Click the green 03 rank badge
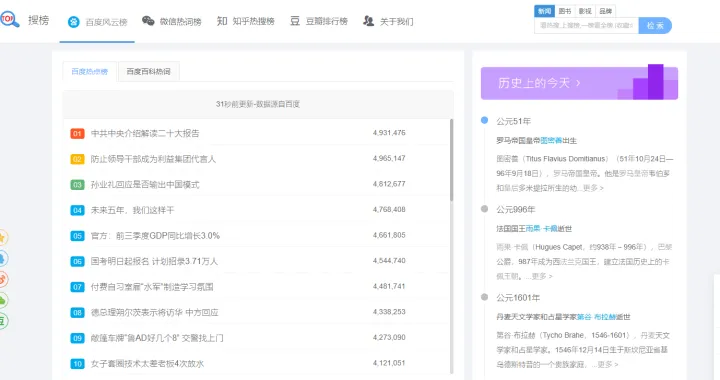The image size is (720, 380). (x=77, y=185)
